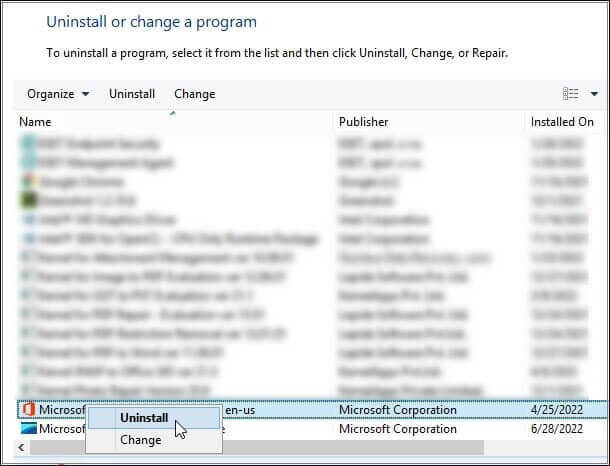Choose Change from the context menu
The image size is (610, 466).
(154, 440)
